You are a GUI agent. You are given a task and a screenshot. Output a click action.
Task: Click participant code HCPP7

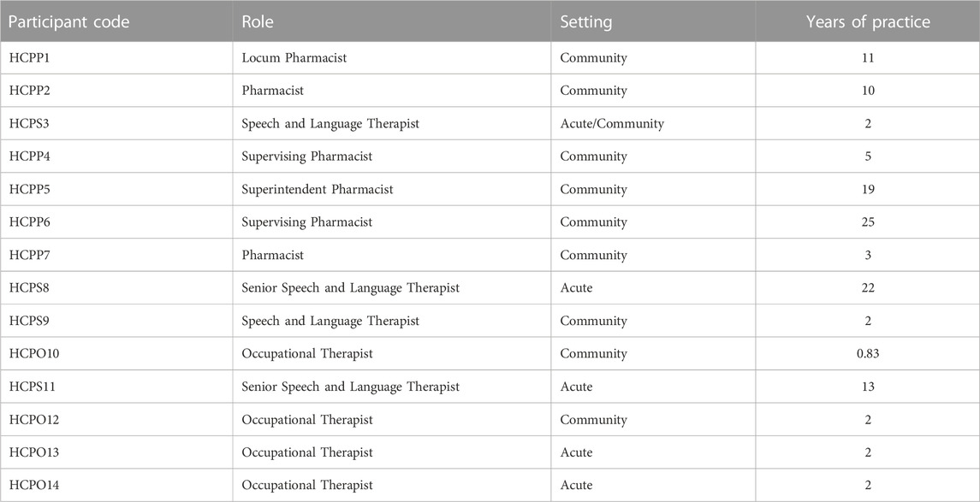(29, 256)
